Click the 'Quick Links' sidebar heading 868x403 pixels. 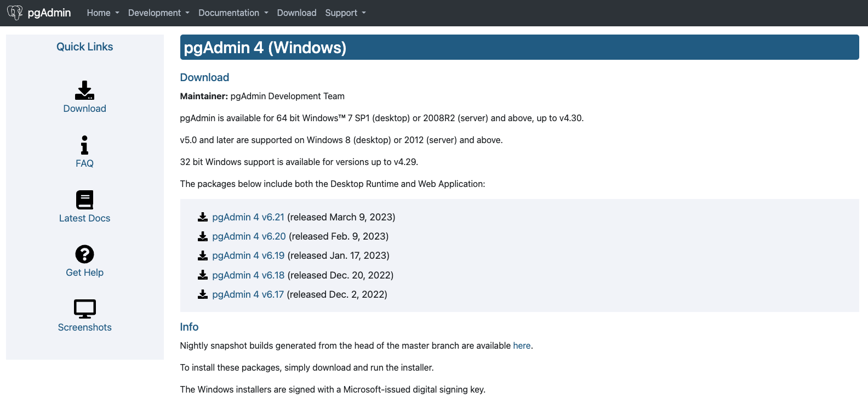pos(84,47)
